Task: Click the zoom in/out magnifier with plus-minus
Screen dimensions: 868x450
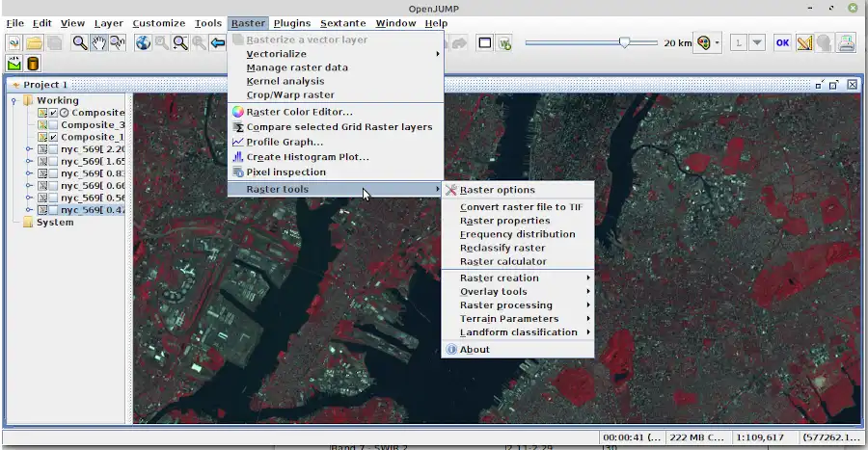Action: click(x=180, y=43)
